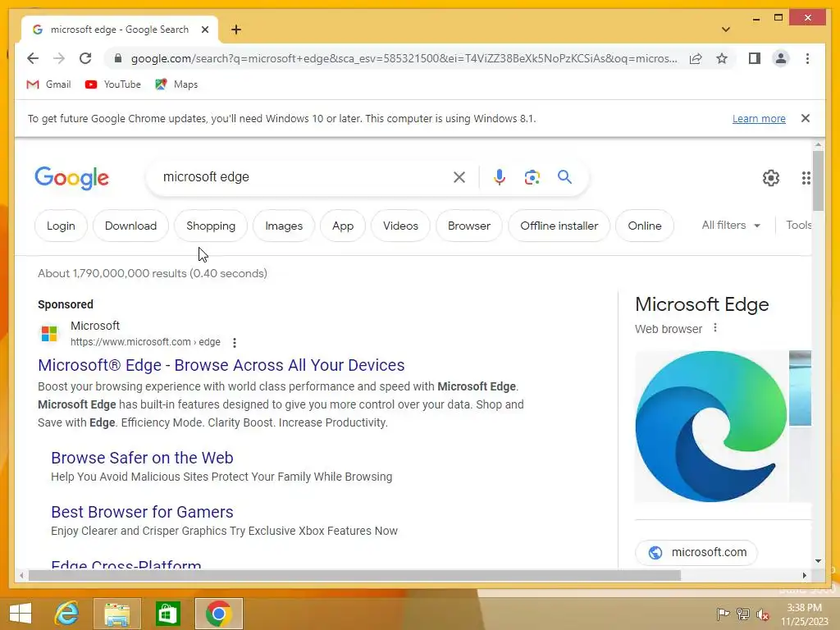Open the muted volume tray icon
This screenshot has height=630, width=840.
pyautogui.click(x=763, y=614)
